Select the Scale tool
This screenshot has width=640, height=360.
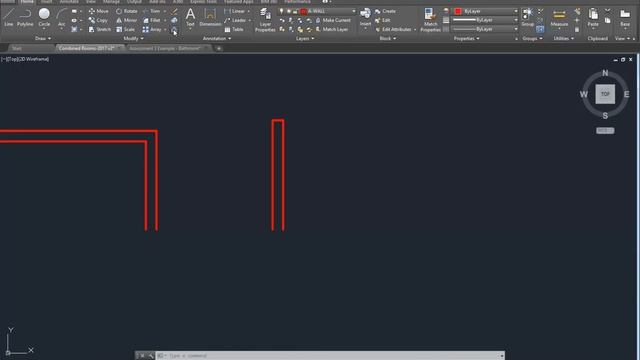click(125, 29)
